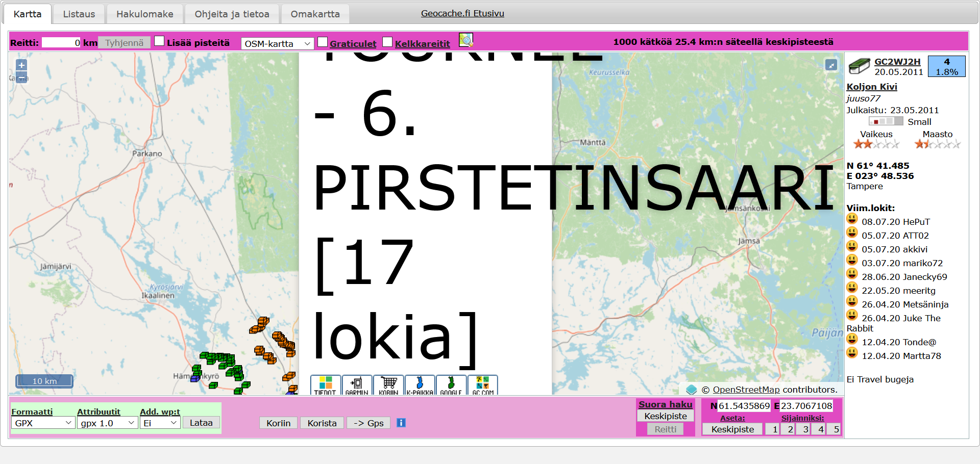Click the Reitti kilometer input field

(x=61, y=42)
